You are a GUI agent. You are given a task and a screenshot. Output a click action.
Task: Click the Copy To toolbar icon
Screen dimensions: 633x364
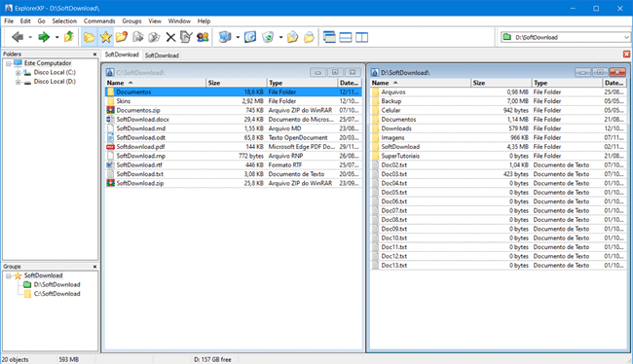[138, 37]
